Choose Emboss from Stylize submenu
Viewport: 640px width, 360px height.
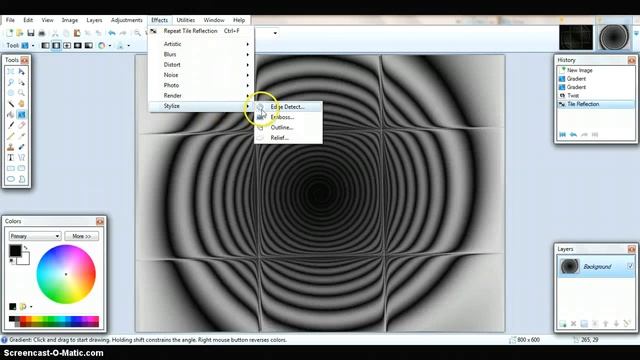click(288, 117)
